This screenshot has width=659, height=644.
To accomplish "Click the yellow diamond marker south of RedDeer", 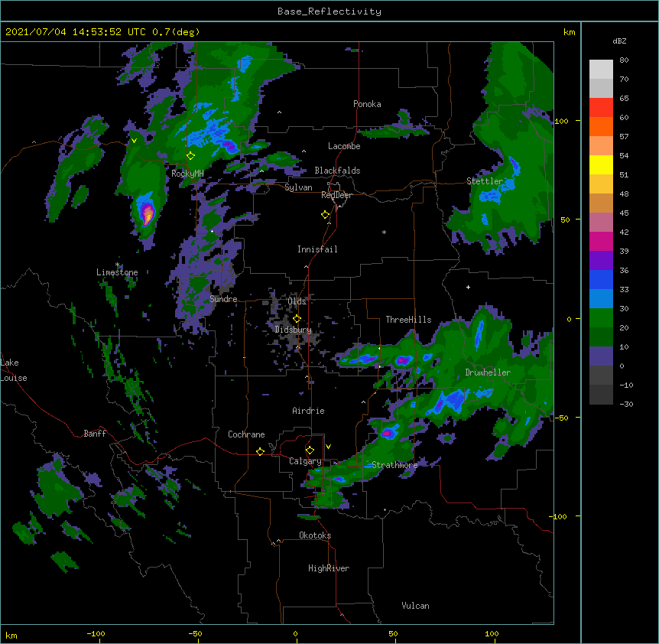I will [x=326, y=215].
